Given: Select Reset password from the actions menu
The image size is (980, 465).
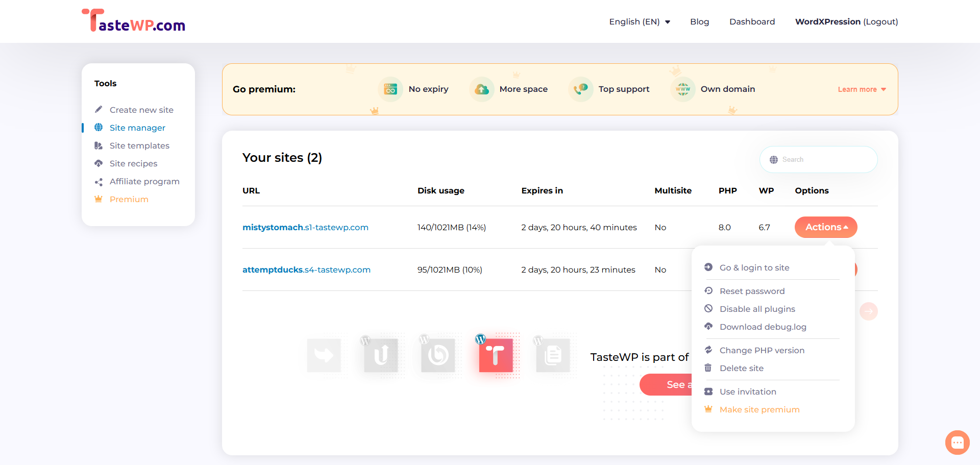Looking at the screenshot, I should (x=752, y=291).
